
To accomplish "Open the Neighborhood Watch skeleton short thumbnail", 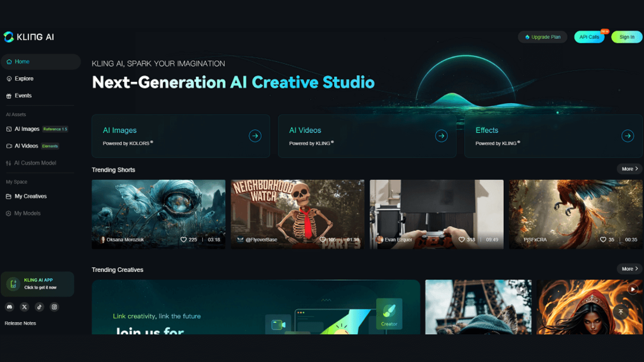I will point(297,214).
